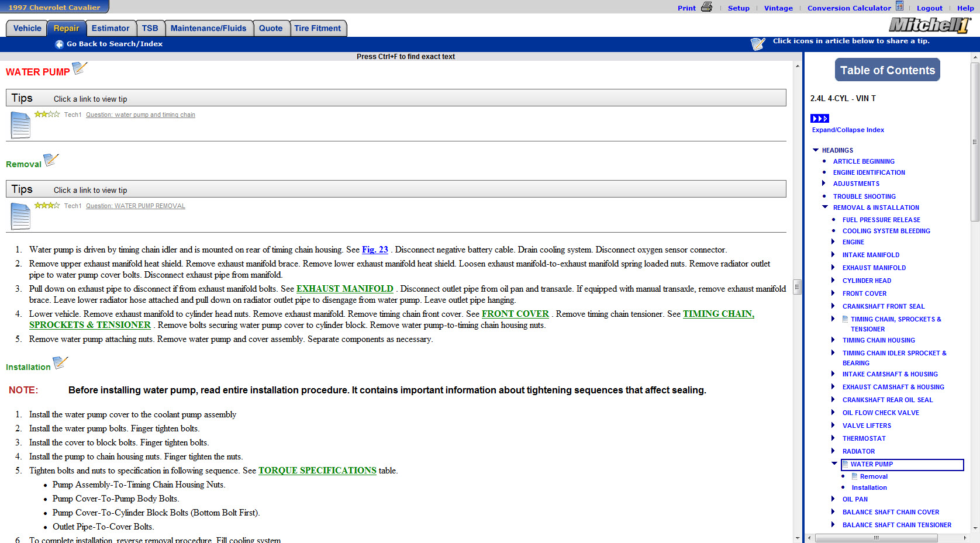Open ARTICLE BEGINNING in contents
This screenshot has height=543, width=980.
point(864,161)
